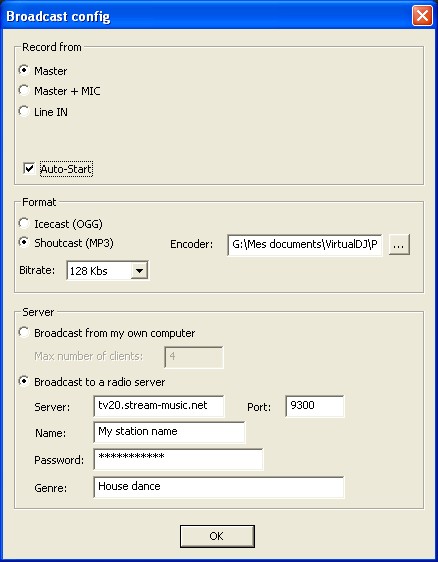Select Shoutcast (MP3) format
This screenshot has height=562, width=438.
24,243
